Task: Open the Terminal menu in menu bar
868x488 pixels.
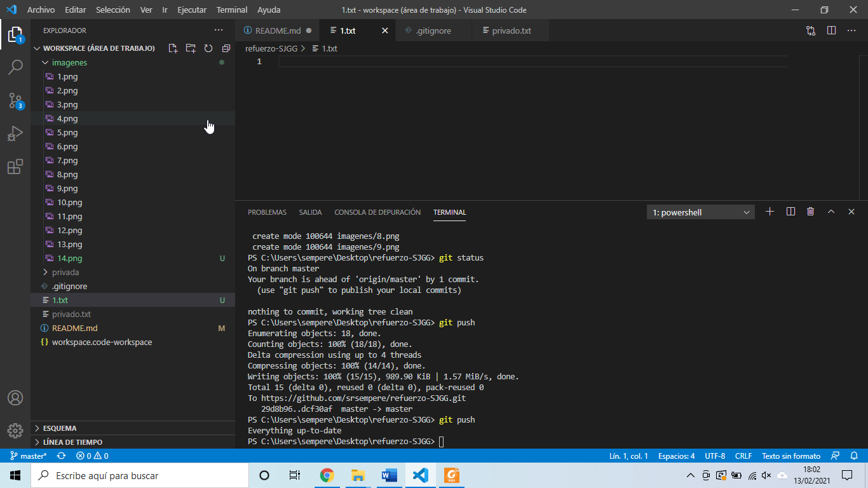Action: (x=232, y=10)
